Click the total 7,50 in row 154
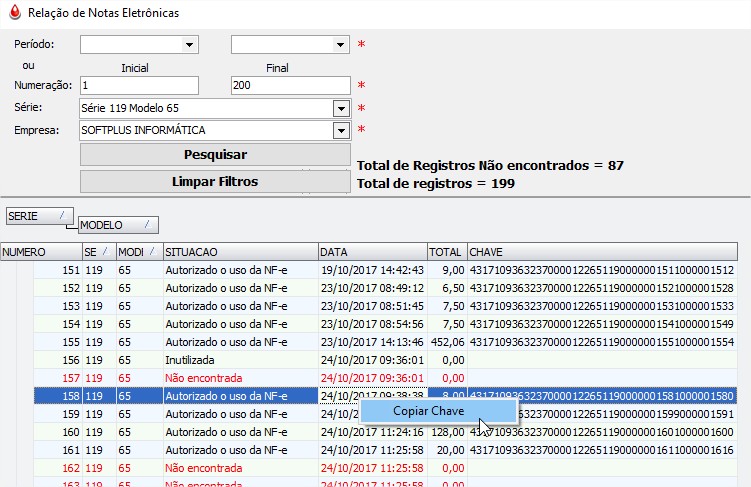This screenshot has height=487, width=751. (454, 324)
